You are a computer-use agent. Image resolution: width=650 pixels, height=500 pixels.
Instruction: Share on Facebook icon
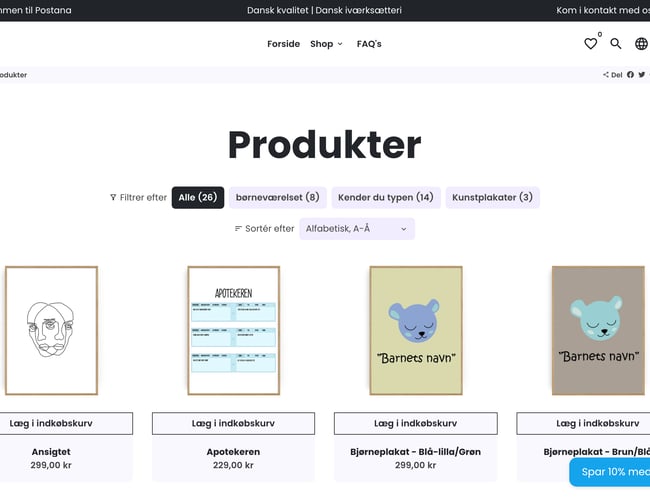630,75
